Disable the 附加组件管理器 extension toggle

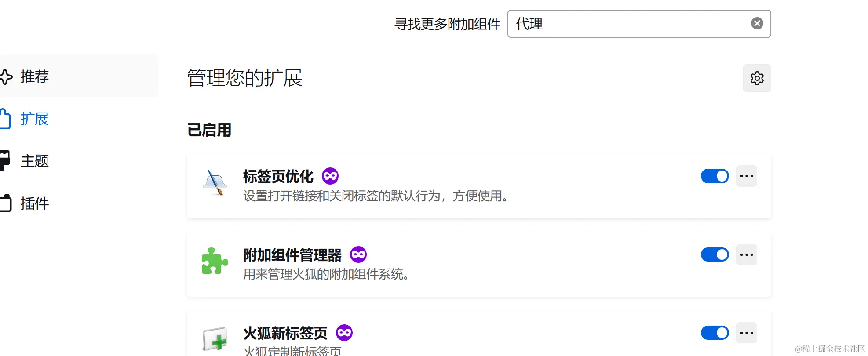pyautogui.click(x=715, y=254)
